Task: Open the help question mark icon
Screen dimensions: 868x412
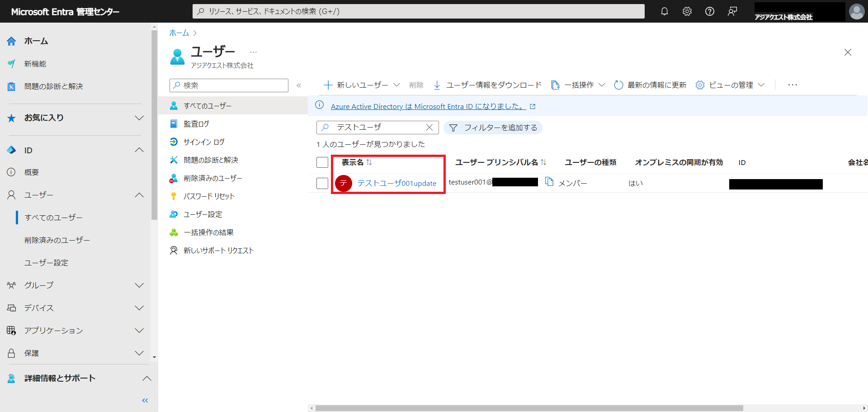Action: [709, 11]
